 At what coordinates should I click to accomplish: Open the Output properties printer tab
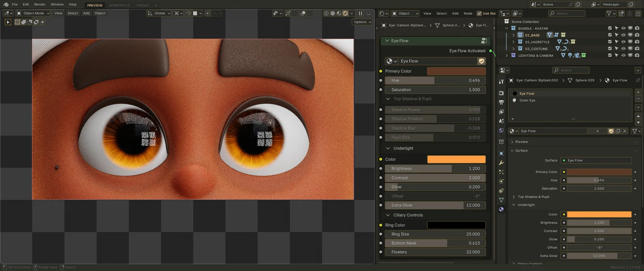click(501, 102)
